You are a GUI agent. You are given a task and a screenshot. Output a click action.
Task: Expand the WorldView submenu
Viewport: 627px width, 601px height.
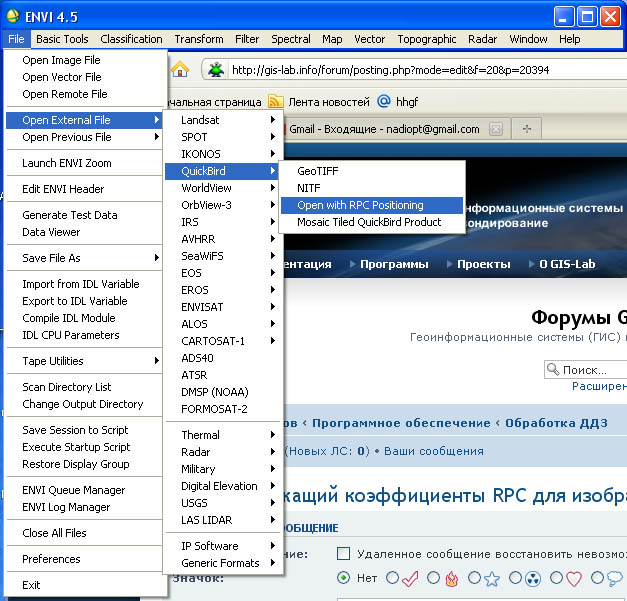(x=224, y=188)
